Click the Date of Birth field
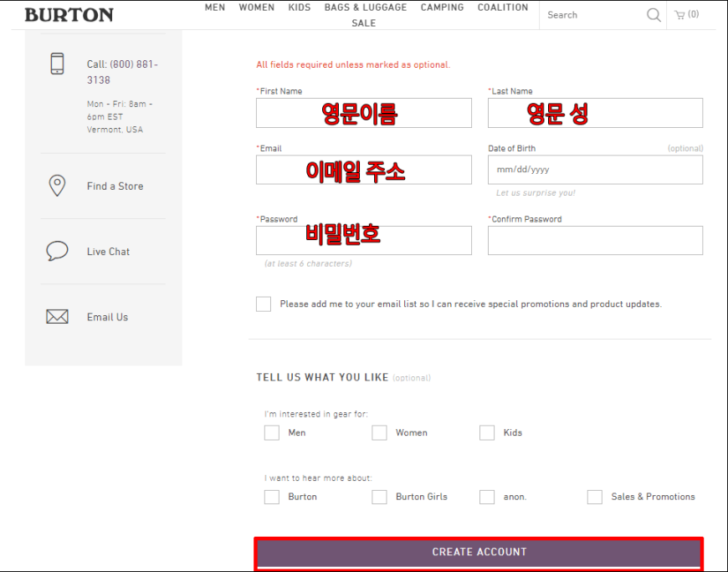 point(595,170)
